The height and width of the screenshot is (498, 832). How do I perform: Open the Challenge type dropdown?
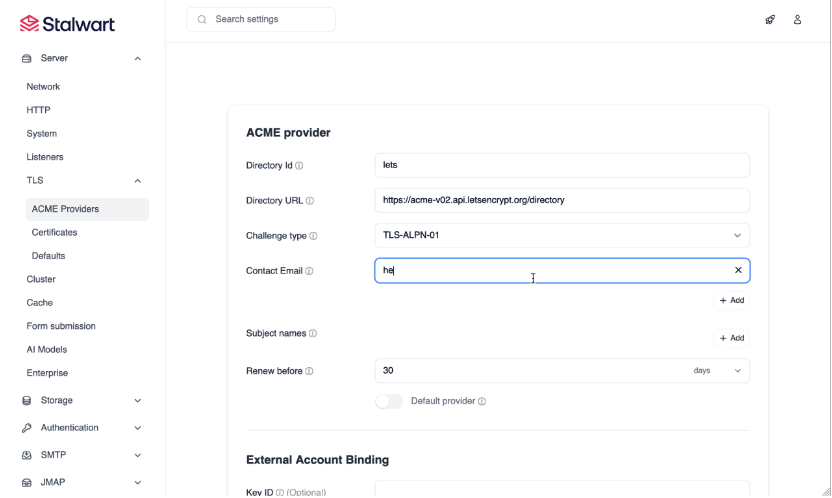point(561,236)
